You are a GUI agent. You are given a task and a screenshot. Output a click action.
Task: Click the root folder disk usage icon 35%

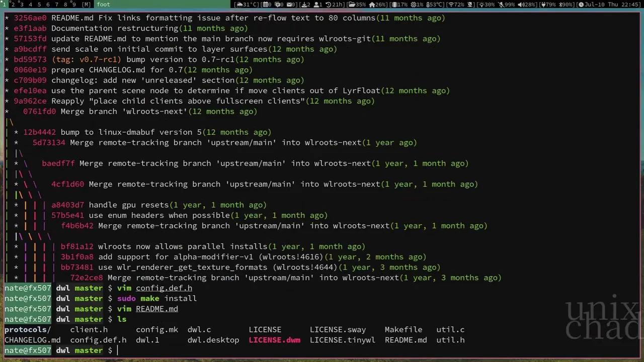[x=352, y=5]
